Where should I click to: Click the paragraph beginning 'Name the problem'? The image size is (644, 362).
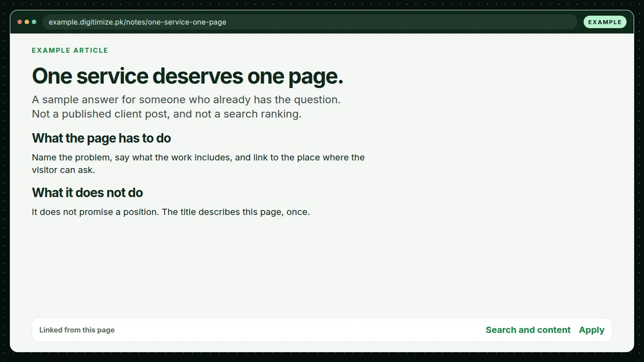(x=198, y=164)
